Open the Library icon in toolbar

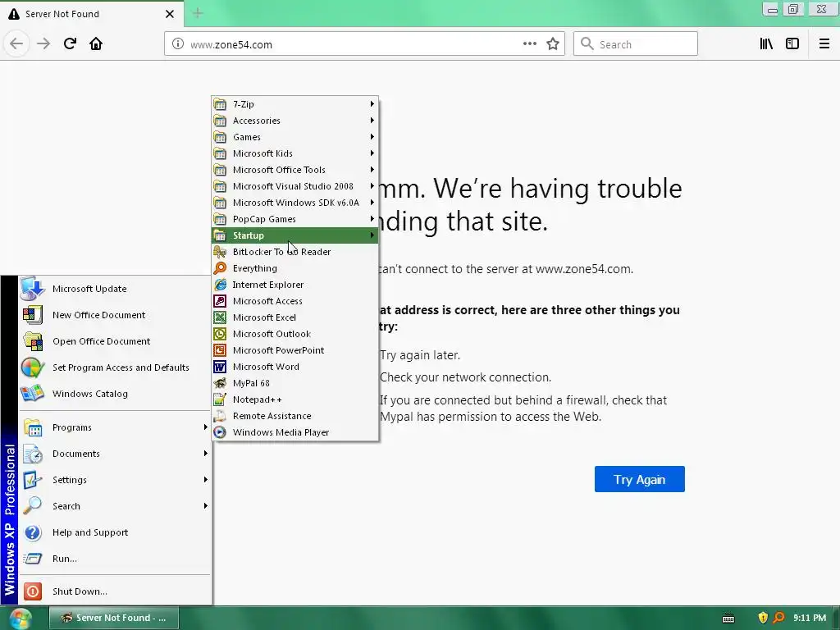766,43
